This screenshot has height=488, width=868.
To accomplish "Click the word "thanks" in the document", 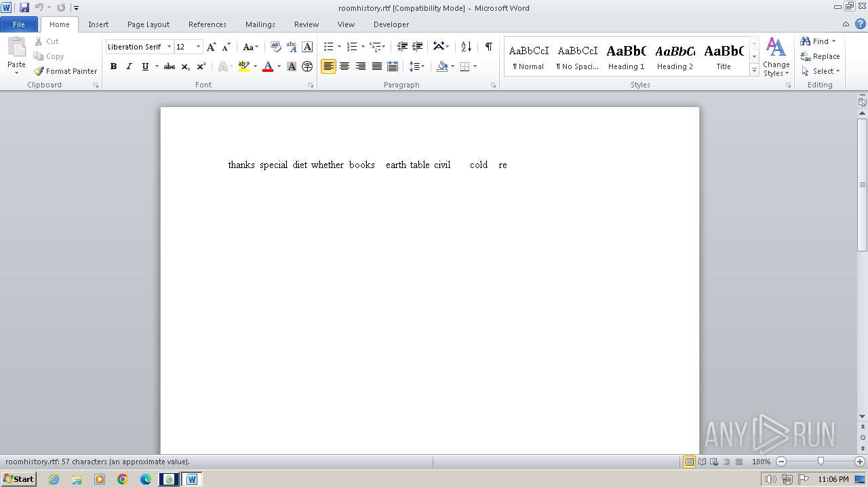I will pos(241,165).
